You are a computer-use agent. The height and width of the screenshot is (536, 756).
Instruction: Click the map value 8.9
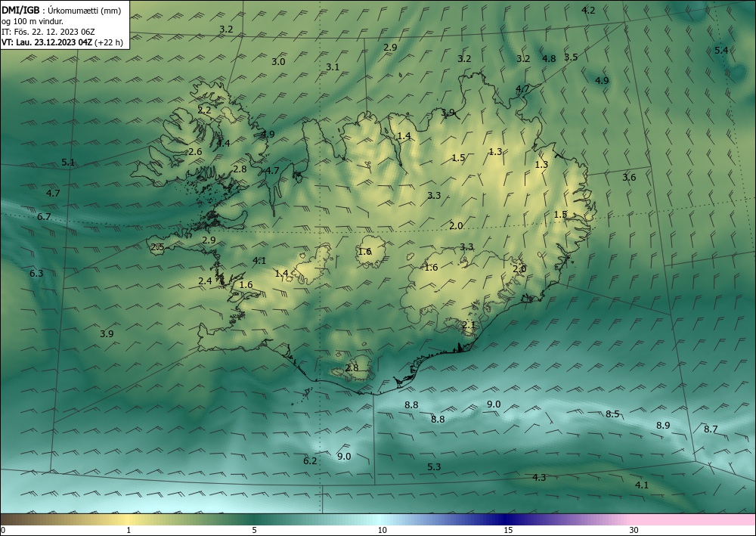pos(663,425)
